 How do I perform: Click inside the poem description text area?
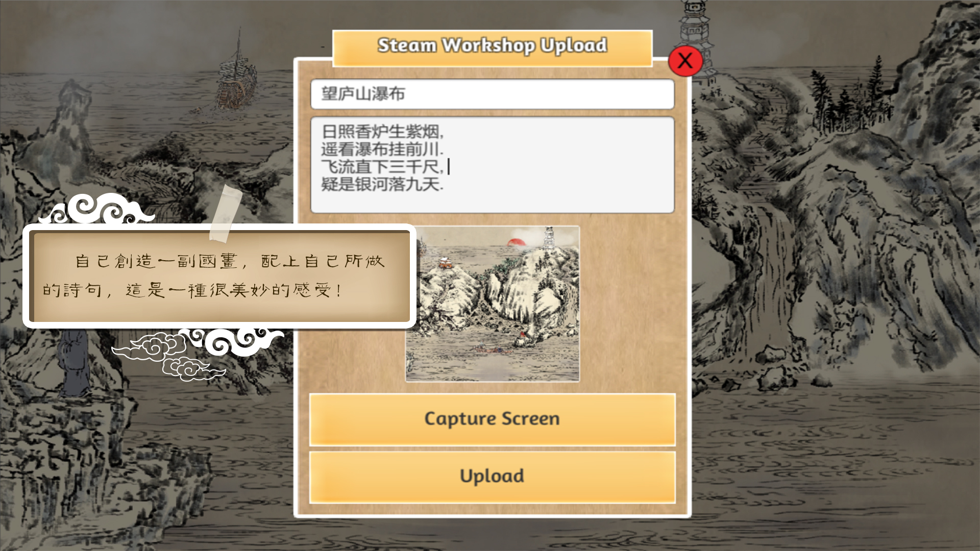coord(492,165)
